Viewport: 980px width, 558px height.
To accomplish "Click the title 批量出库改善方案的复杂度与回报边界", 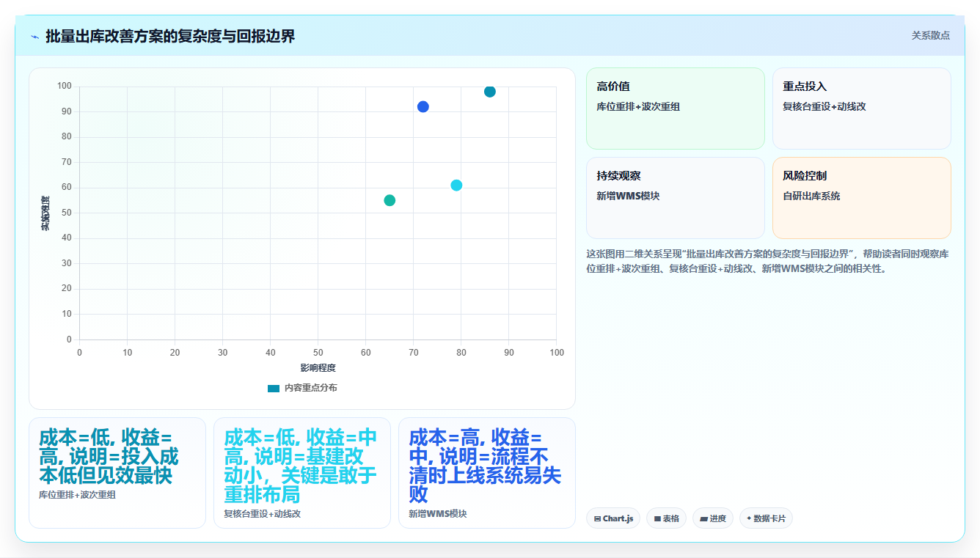I will point(170,37).
